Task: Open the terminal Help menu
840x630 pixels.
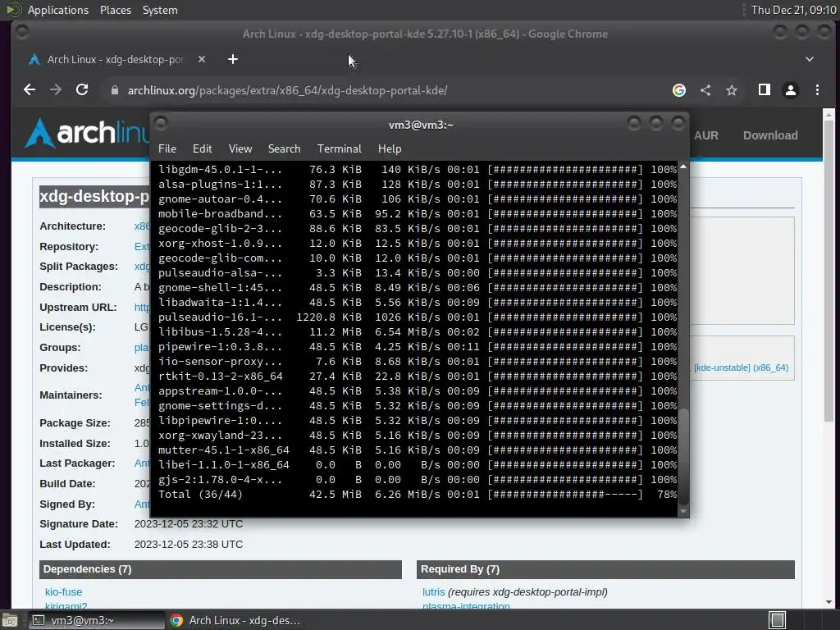Action: (x=390, y=149)
